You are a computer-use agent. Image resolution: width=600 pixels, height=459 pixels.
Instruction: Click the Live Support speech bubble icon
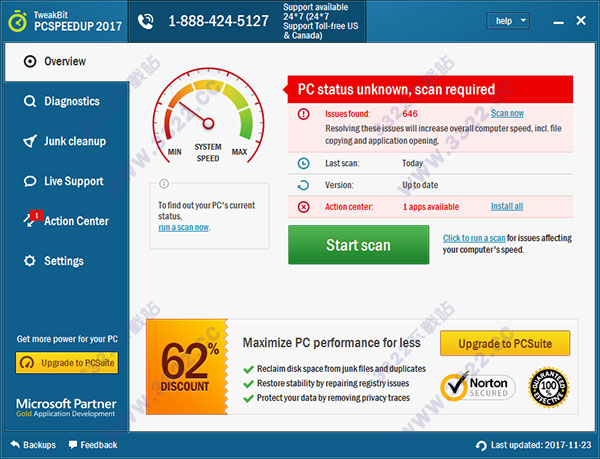coord(30,181)
